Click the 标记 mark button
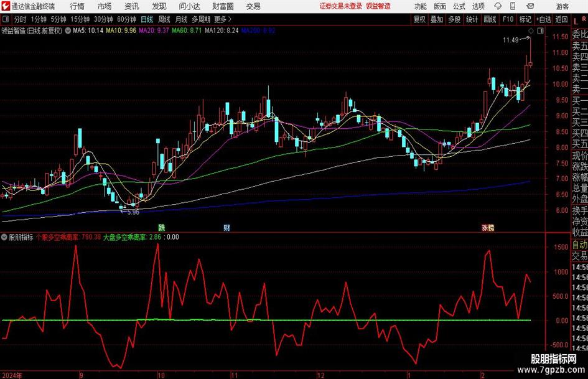Viewport: 588px width, 379px height. tap(525, 19)
